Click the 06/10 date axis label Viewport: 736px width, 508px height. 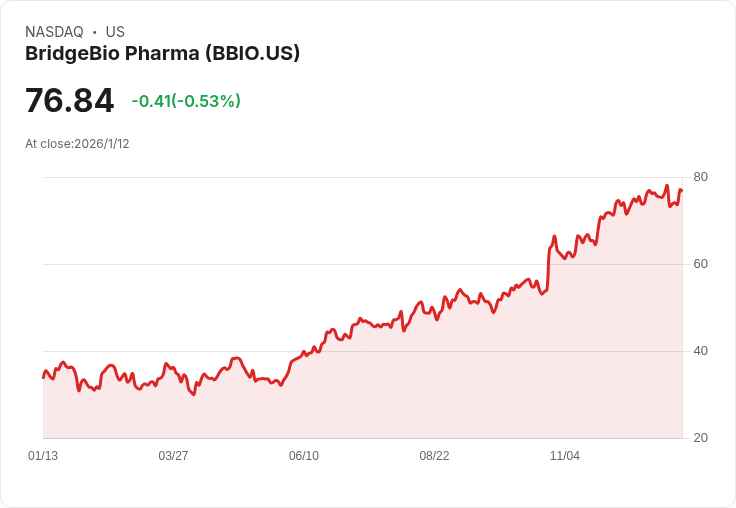click(304, 456)
